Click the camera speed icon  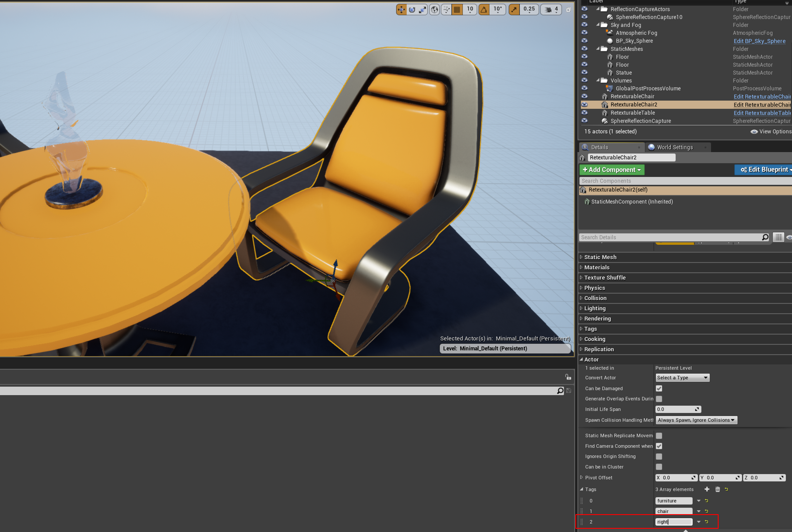(x=548, y=9)
